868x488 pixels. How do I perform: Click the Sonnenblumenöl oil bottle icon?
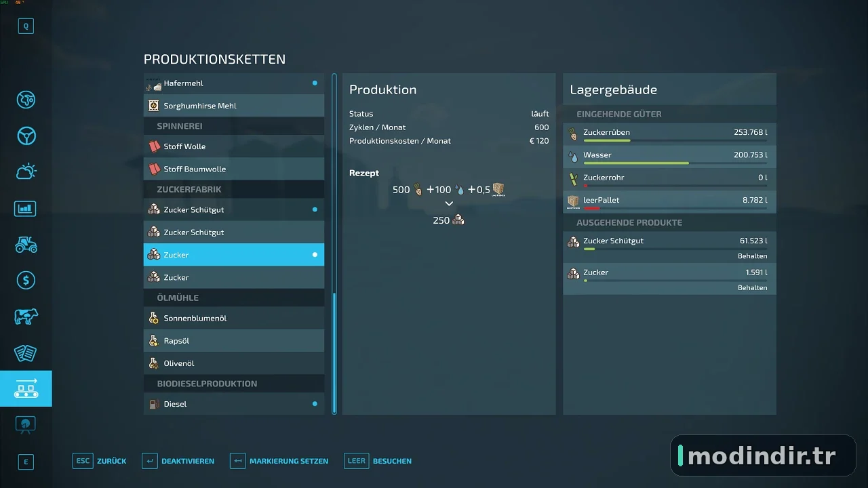(154, 318)
